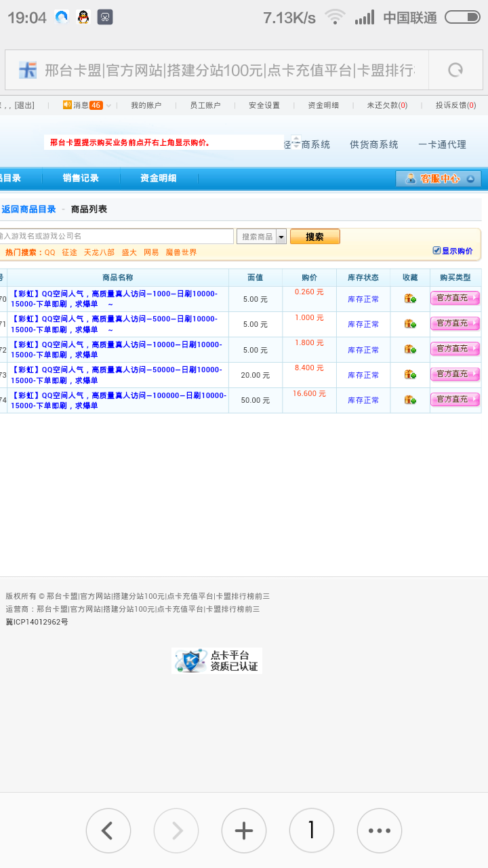This screenshot has width=488, height=868.
Task: Click the 库存状态 column header
Action: pos(363,277)
